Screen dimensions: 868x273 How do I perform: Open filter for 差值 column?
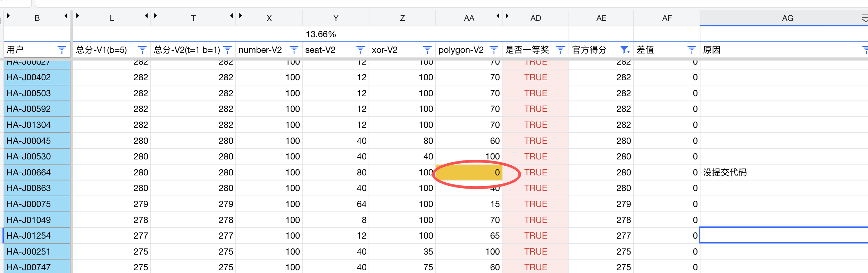(x=692, y=50)
